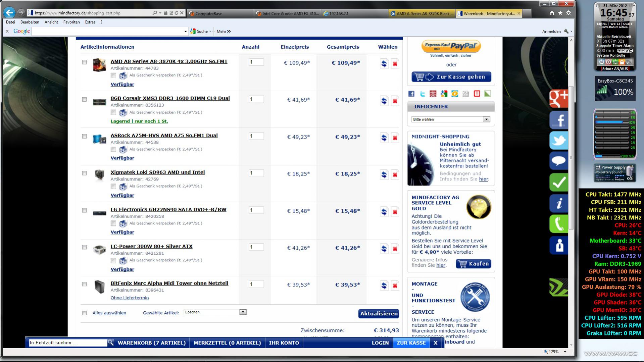This screenshot has height=362, width=644.
Task: Open the Datei menu
Action: [10, 22]
